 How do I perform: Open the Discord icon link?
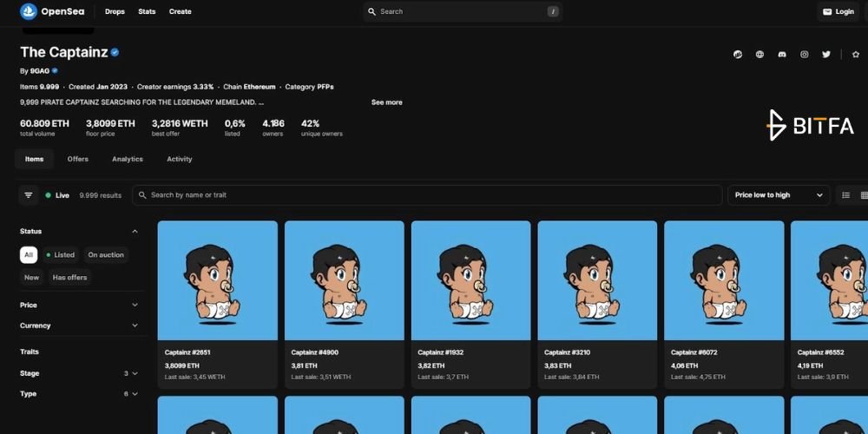coord(782,54)
